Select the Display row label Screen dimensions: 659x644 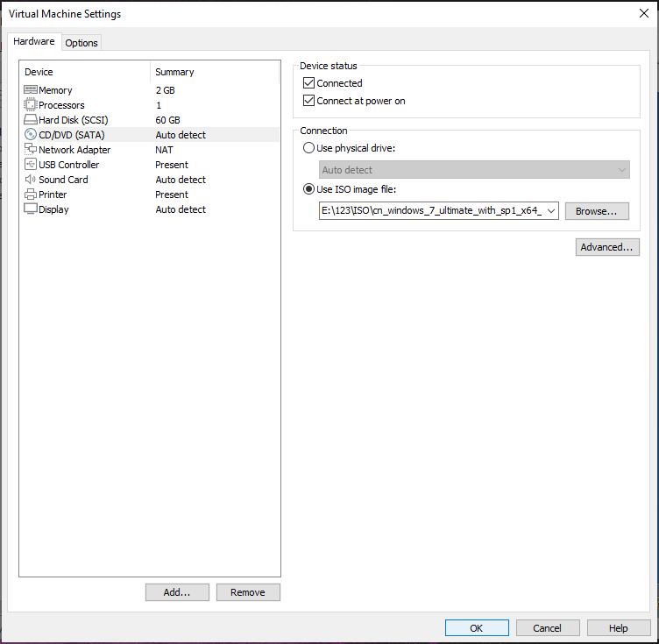click(x=53, y=209)
